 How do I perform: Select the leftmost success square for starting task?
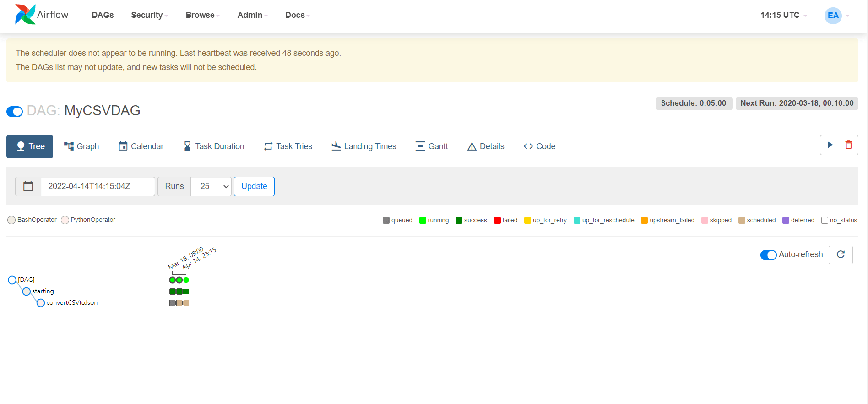(173, 291)
